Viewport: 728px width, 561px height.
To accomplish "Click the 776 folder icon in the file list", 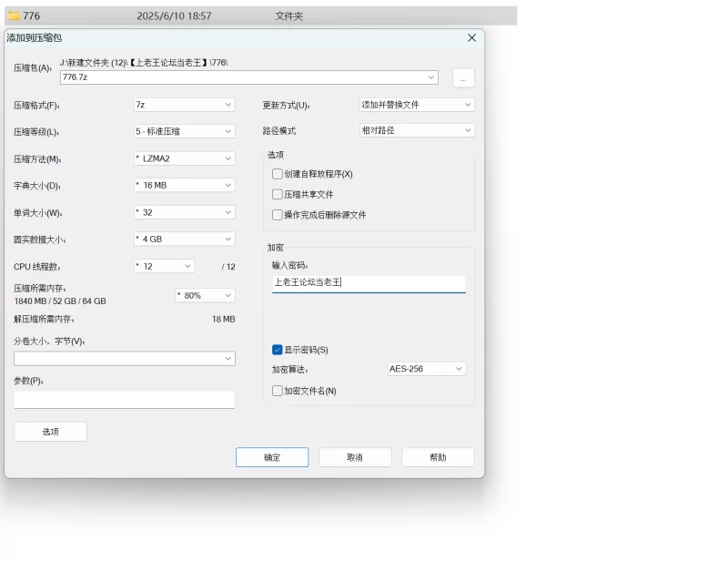I will [14, 16].
